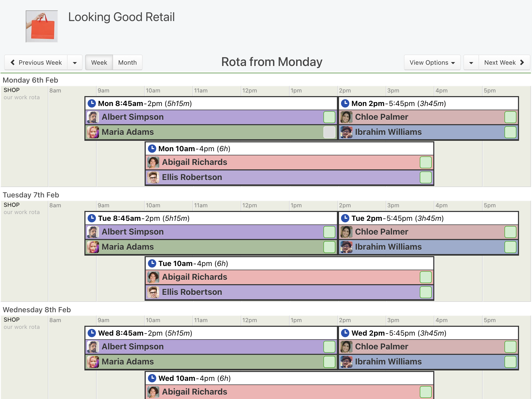Toggle Chloe Palmer's Monday shift checkbox
532x399 pixels.
pos(510,117)
